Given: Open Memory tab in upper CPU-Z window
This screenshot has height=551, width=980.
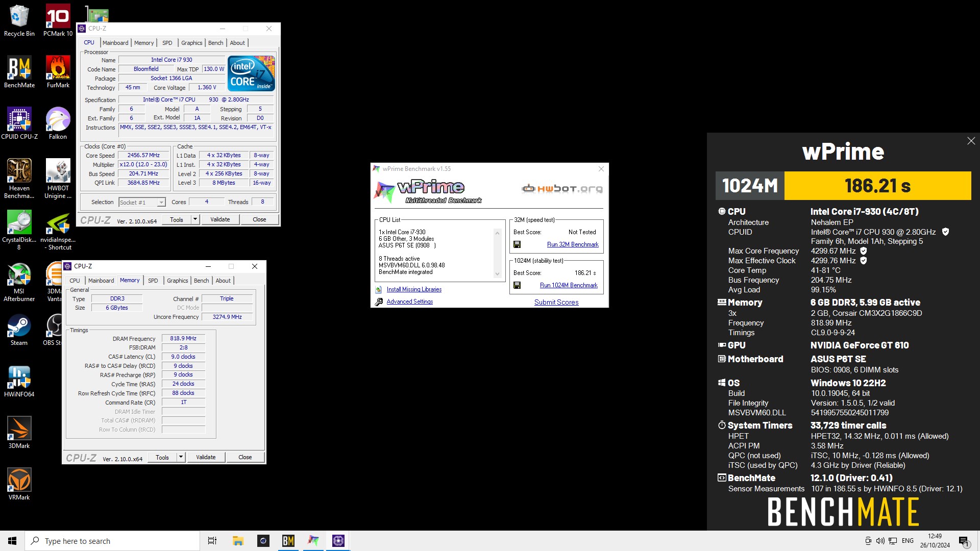Looking at the screenshot, I should click(x=144, y=43).
